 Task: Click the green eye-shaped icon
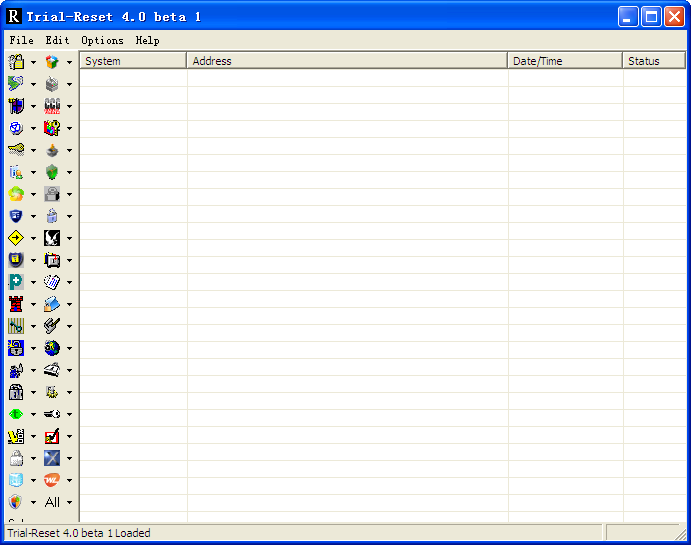pyautogui.click(x=16, y=414)
